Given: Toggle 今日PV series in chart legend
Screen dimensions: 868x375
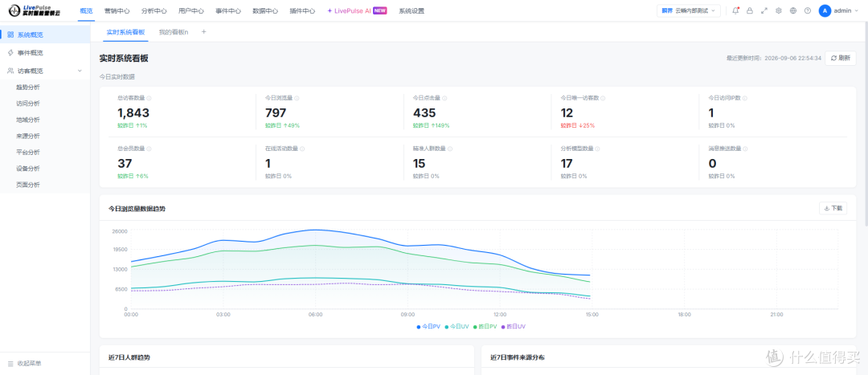Looking at the screenshot, I should pos(428,327).
